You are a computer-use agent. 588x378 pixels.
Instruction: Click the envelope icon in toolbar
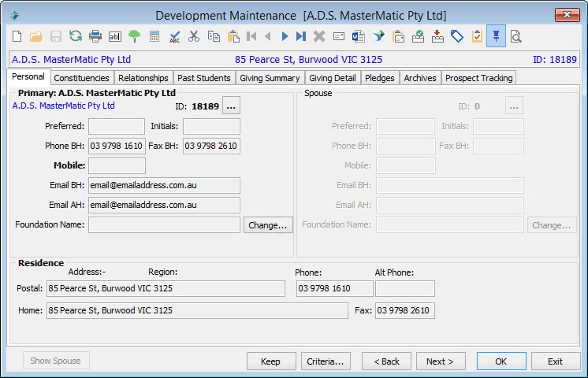pos(339,36)
